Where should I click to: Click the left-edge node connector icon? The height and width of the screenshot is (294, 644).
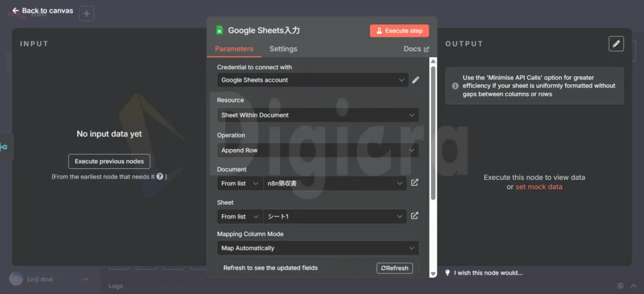coord(3,147)
